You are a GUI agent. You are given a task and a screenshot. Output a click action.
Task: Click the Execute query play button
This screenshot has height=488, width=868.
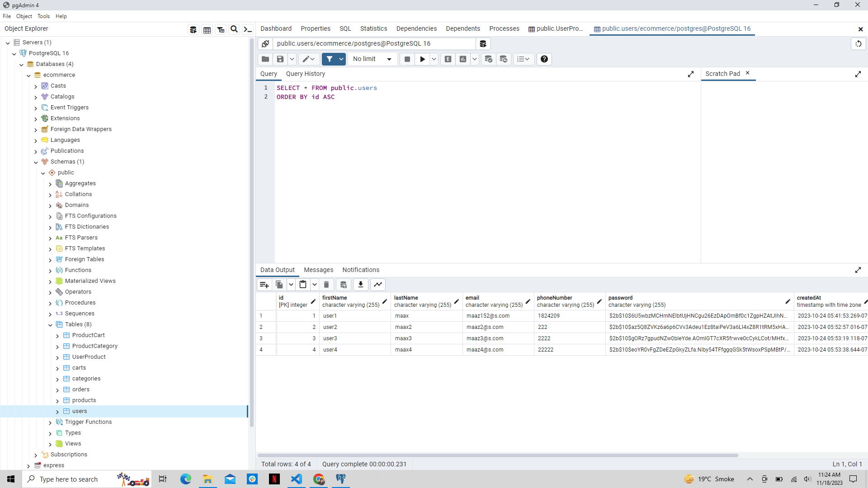(x=422, y=59)
